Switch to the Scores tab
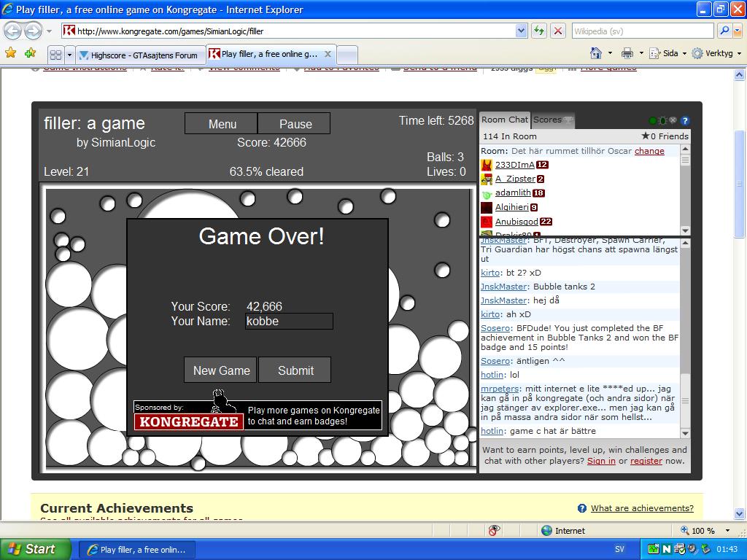 point(548,120)
